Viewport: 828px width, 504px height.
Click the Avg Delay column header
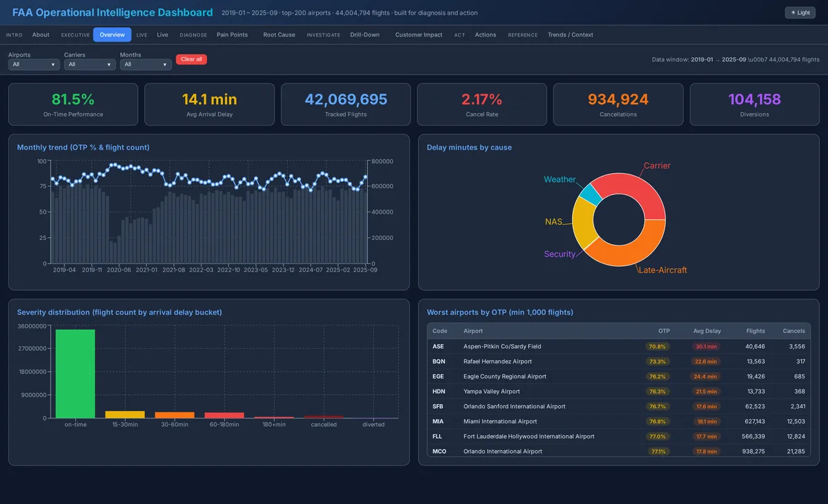coord(707,331)
